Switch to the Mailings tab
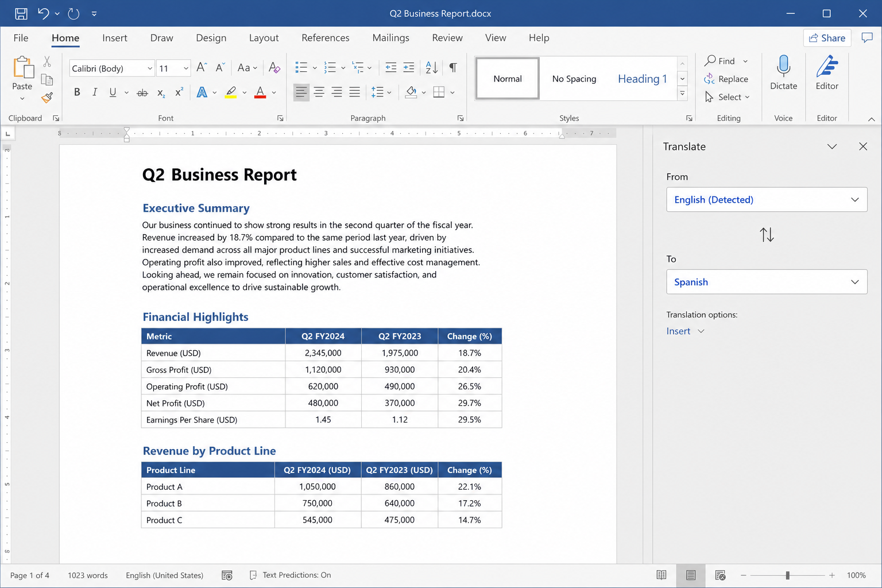Image resolution: width=882 pixels, height=588 pixels. pyautogui.click(x=390, y=38)
